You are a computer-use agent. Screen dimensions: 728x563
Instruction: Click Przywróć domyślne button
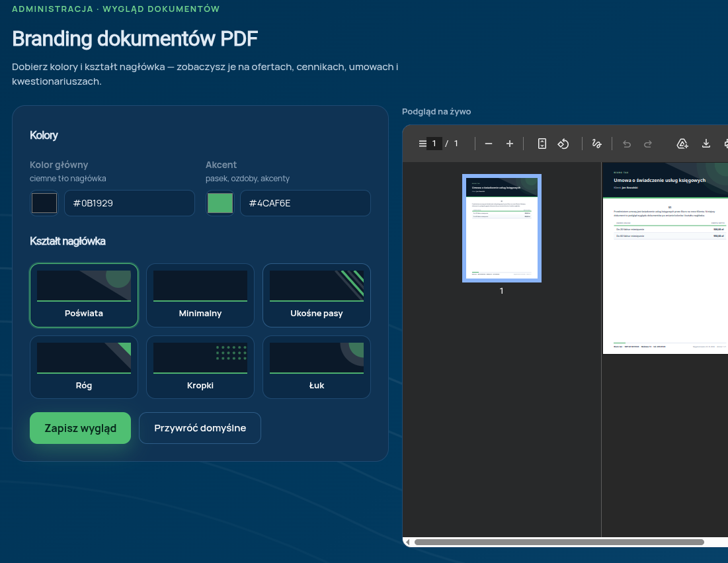[x=200, y=428]
